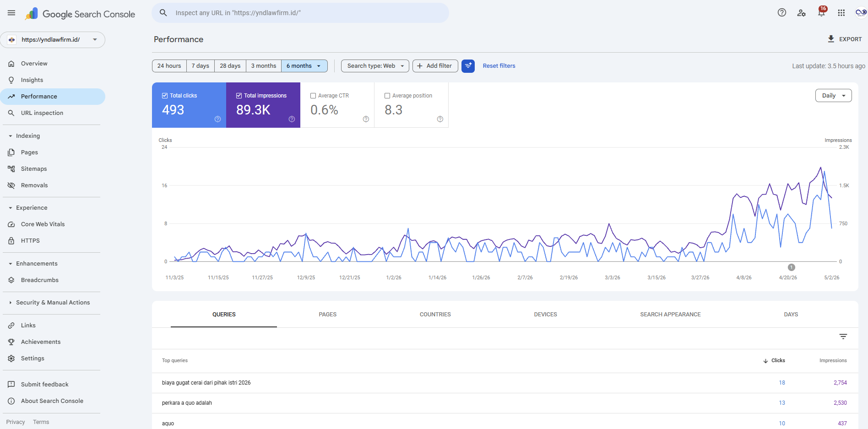Click Total clicks help icon

(218, 119)
